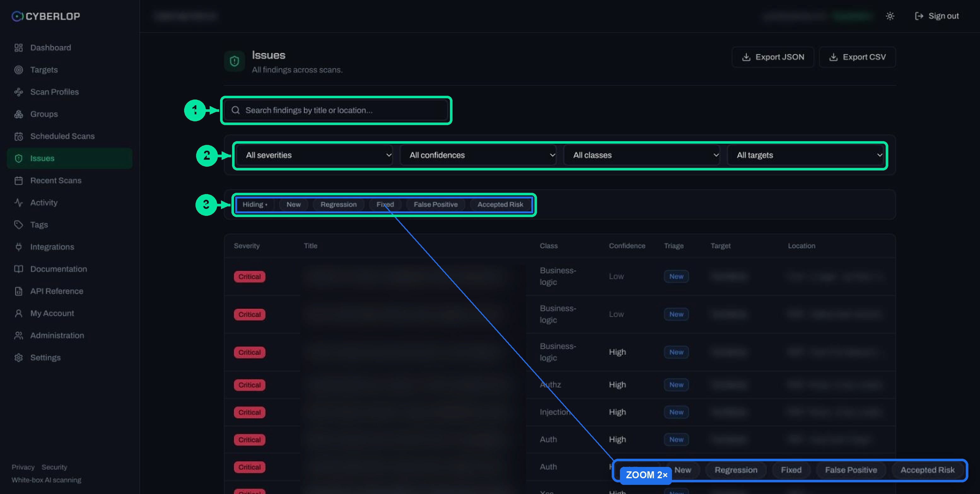Open Activity via the pulse icon
Image resolution: width=980 pixels, height=494 pixels.
pyautogui.click(x=18, y=203)
